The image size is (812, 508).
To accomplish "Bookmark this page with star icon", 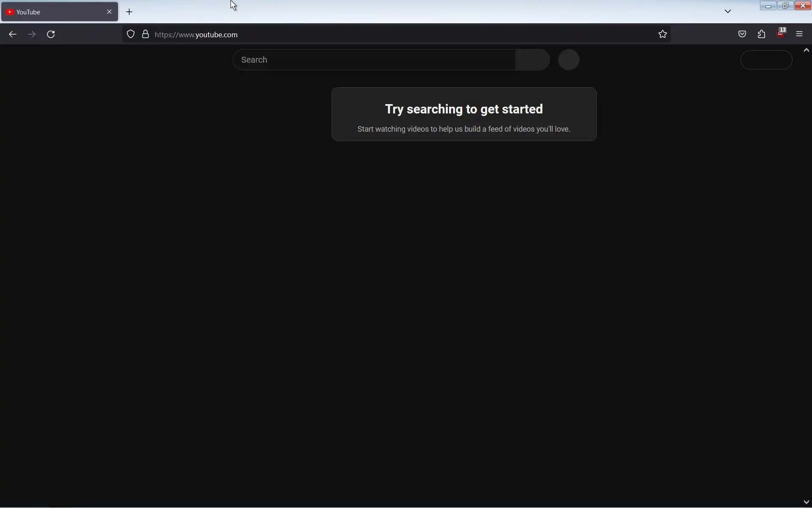I will pos(663,34).
